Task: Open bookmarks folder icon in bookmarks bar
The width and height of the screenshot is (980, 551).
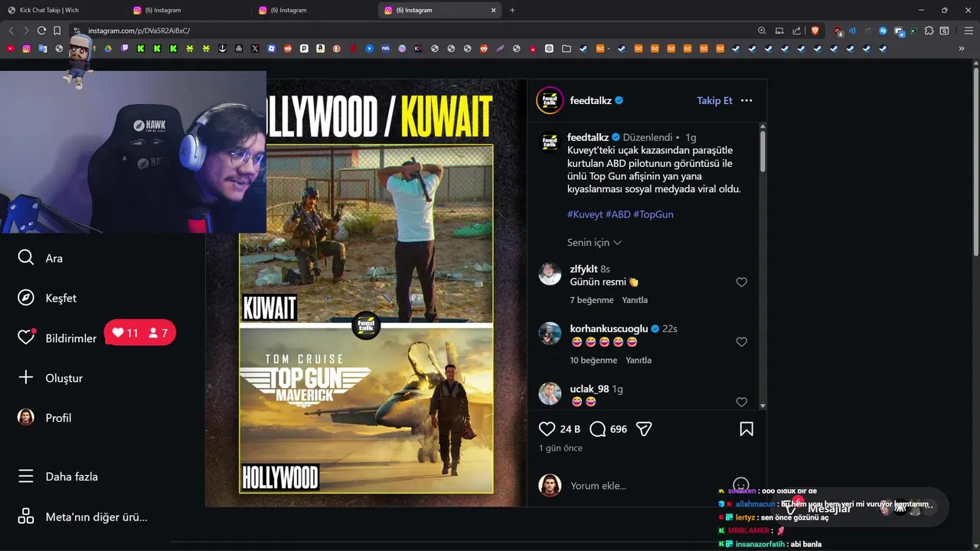Action: pyautogui.click(x=567, y=48)
